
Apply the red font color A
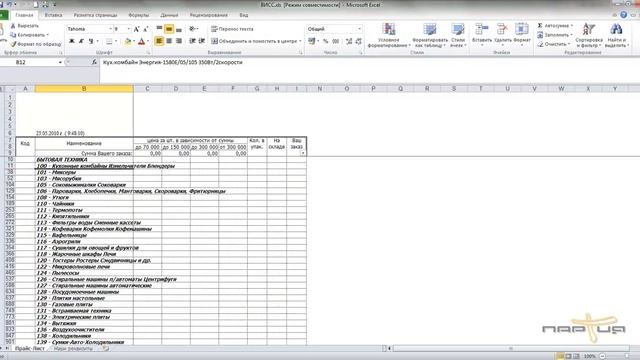coord(141,41)
